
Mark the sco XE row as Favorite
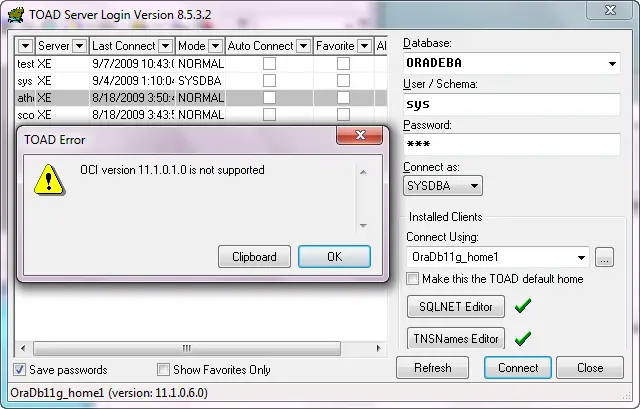click(343, 114)
